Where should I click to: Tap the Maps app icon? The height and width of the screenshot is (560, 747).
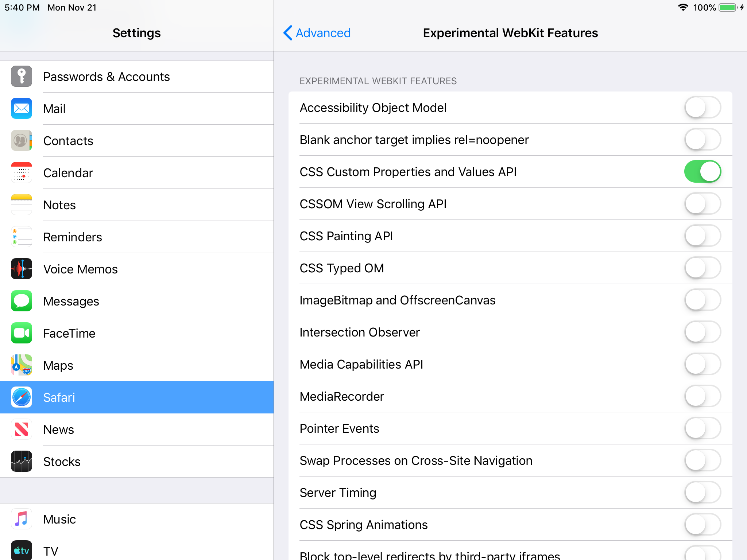pos(22,365)
